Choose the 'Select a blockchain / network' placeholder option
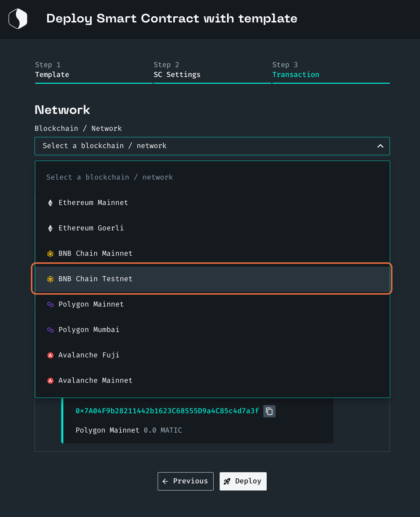 tap(110, 177)
